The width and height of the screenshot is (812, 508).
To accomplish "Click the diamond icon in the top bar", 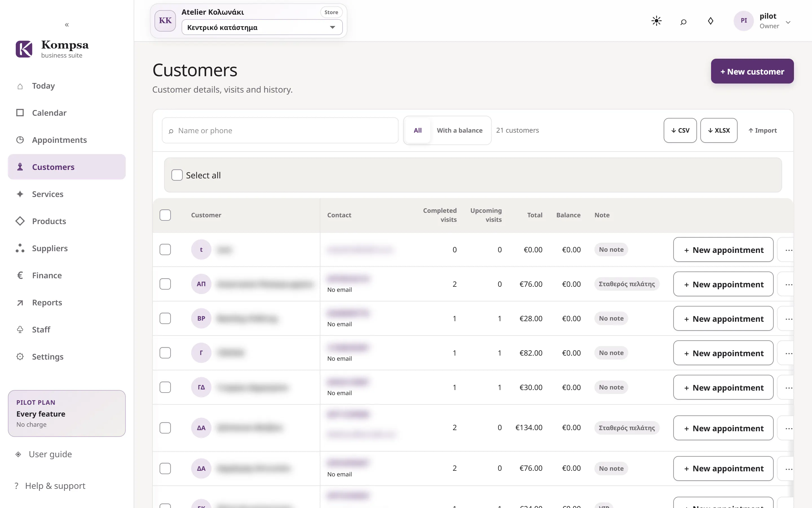I will (710, 21).
